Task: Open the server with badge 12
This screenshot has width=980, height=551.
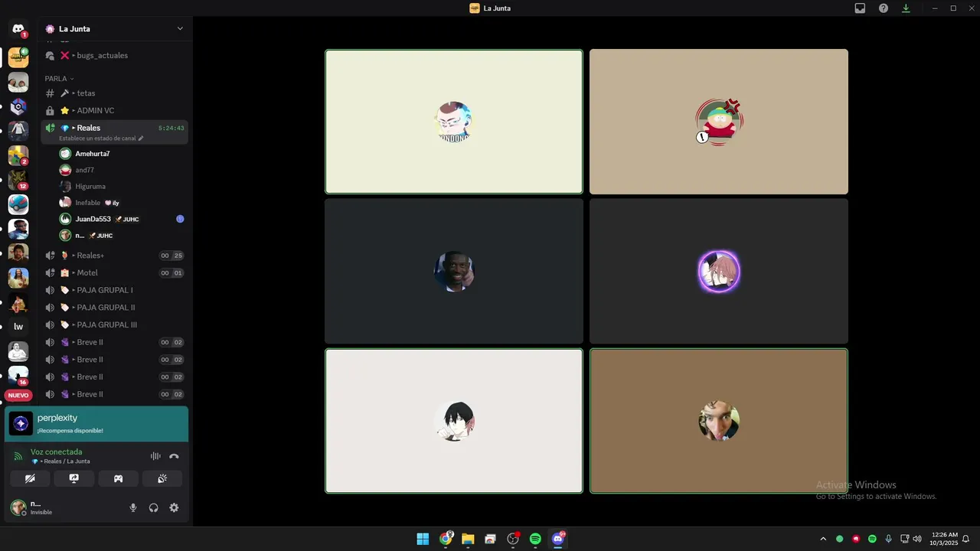Action: click(18, 180)
